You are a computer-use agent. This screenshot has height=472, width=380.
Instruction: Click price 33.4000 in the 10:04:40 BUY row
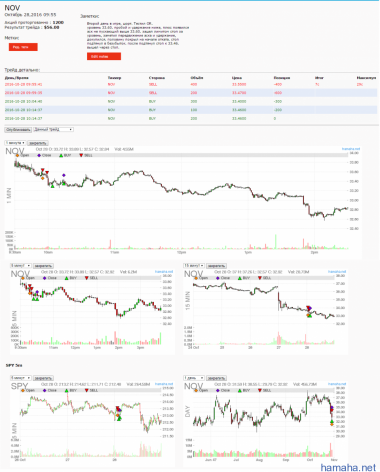[239, 101]
